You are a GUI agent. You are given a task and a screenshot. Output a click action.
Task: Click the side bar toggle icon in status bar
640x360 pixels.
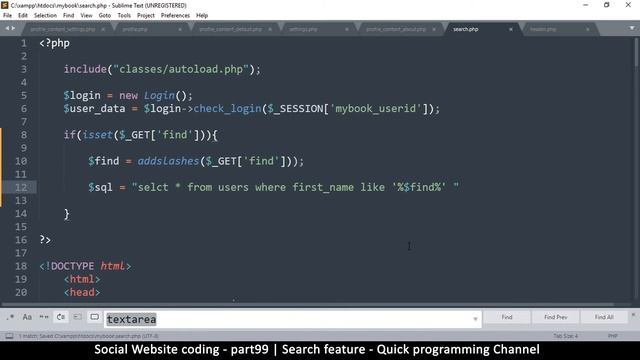click(x=9, y=336)
